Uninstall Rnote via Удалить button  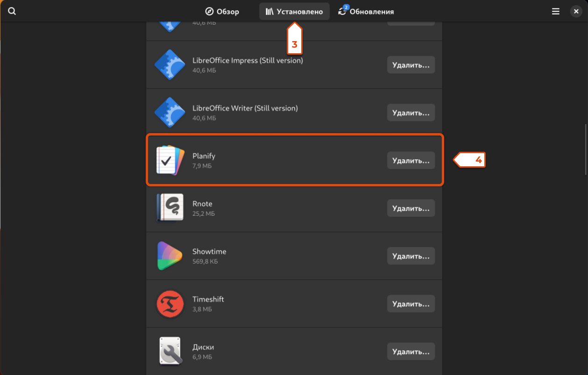point(411,208)
